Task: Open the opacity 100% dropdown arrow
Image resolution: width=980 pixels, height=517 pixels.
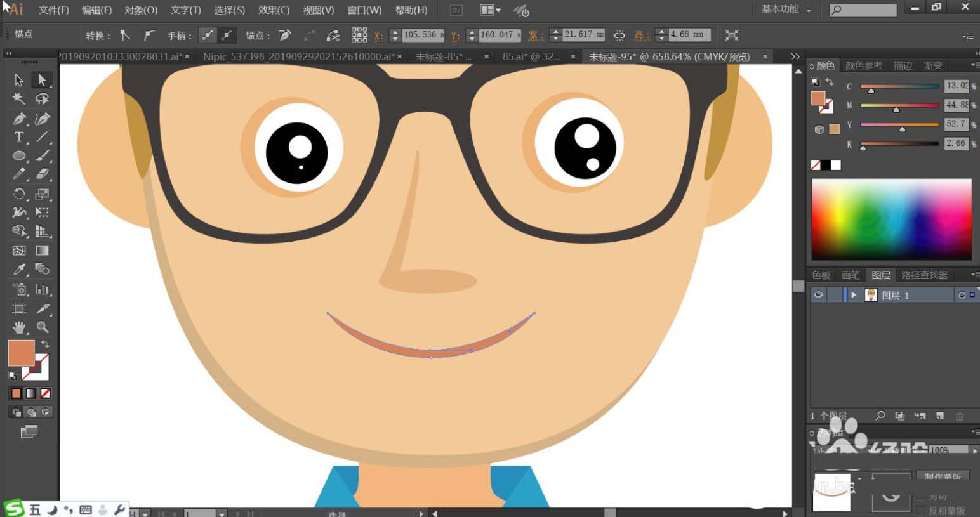Action: [974, 450]
